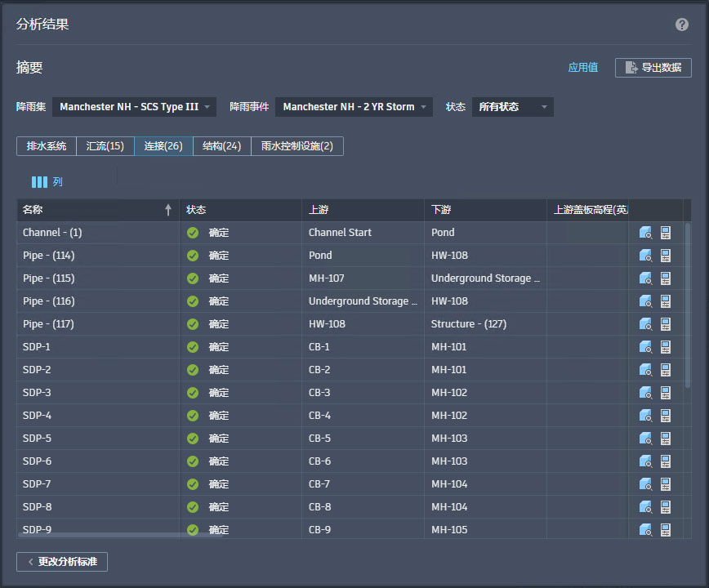
Task: Open the properties icon for SDP-6
Action: click(666, 461)
